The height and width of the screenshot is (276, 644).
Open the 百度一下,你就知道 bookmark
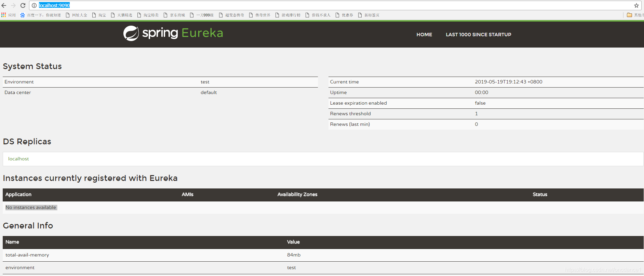pos(40,15)
